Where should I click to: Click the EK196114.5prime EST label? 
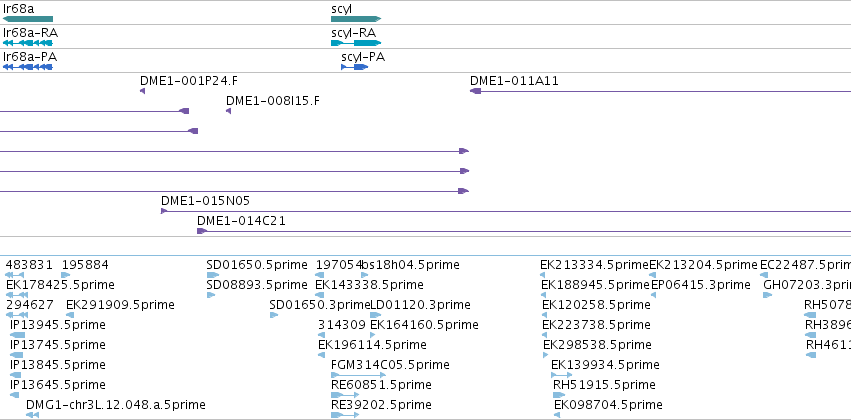tap(372, 345)
